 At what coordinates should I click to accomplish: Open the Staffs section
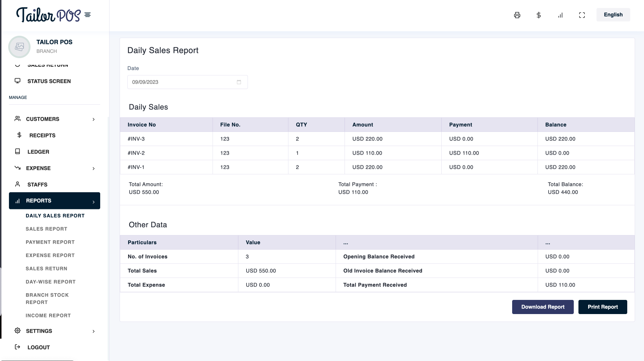(37, 184)
